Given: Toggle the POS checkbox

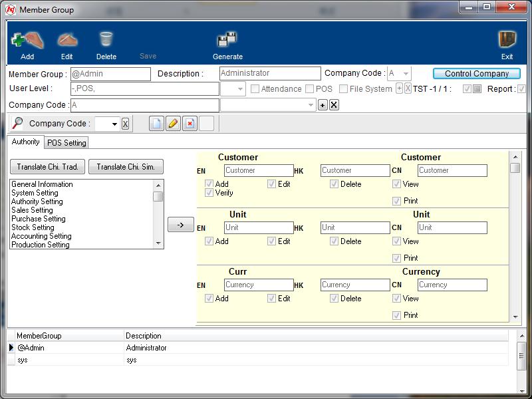Looking at the screenshot, I should pos(309,89).
